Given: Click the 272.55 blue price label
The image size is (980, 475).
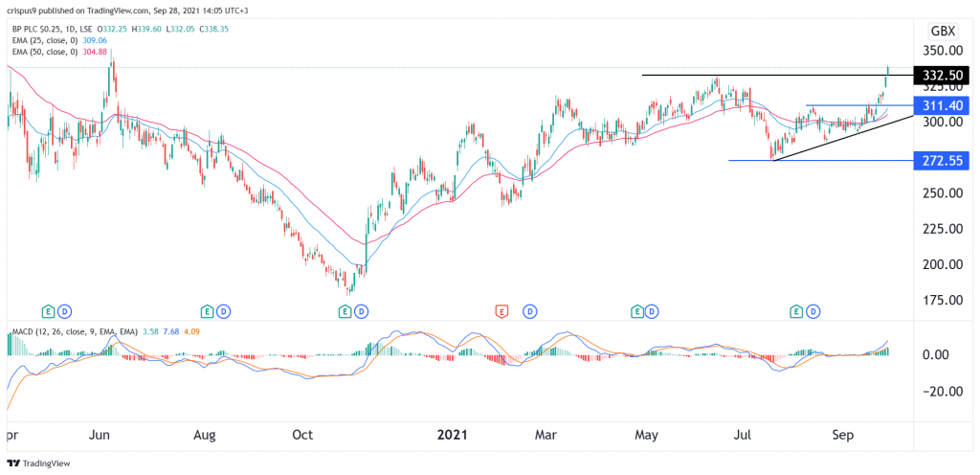Looking at the screenshot, I should pyautogui.click(x=942, y=160).
